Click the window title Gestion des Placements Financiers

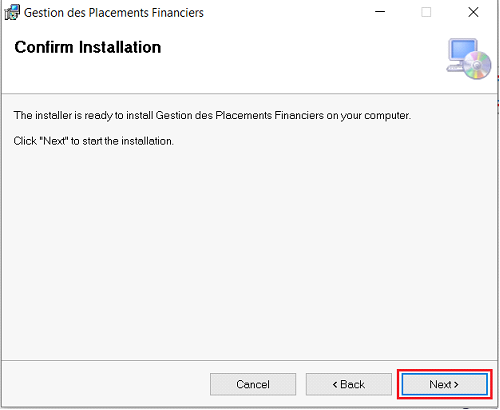click(x=114, y=13)
